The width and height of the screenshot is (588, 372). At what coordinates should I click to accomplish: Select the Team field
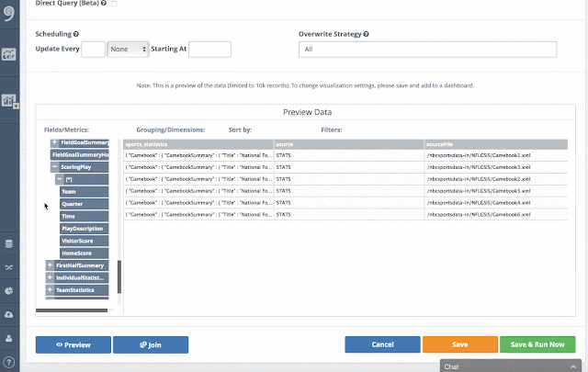coord(84,192)
